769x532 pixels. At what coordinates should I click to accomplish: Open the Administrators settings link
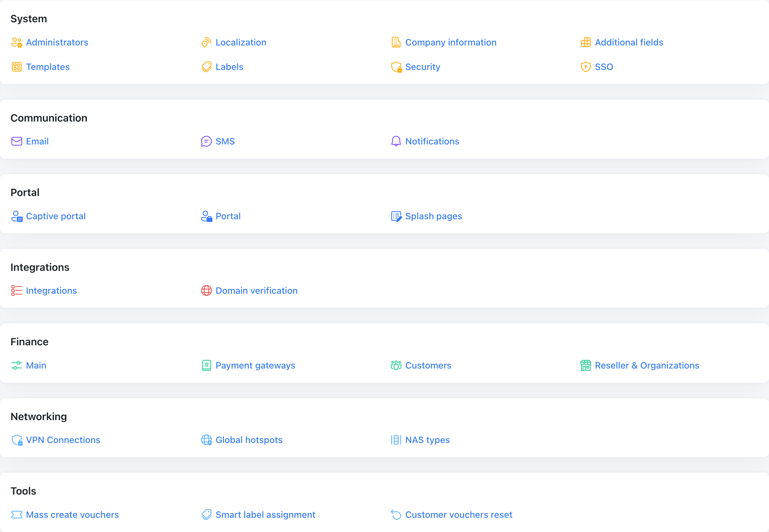pyautogui.click(x=57, y=42)
